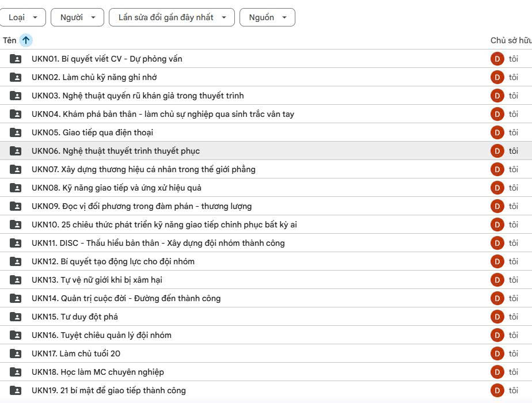Click the shared folder icon of UKN03
Screen dimensions: 532x403
[x=16, y=96]
